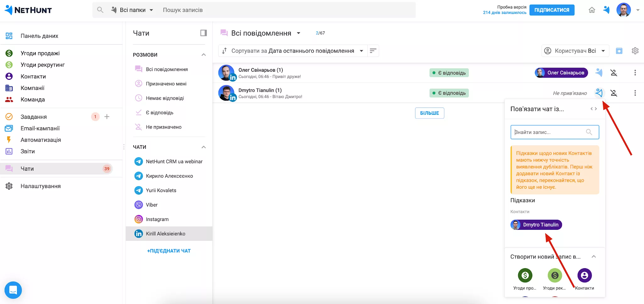Open chat settings gear icon
This screenshot has height=304, width=644.
pos(635,51)
